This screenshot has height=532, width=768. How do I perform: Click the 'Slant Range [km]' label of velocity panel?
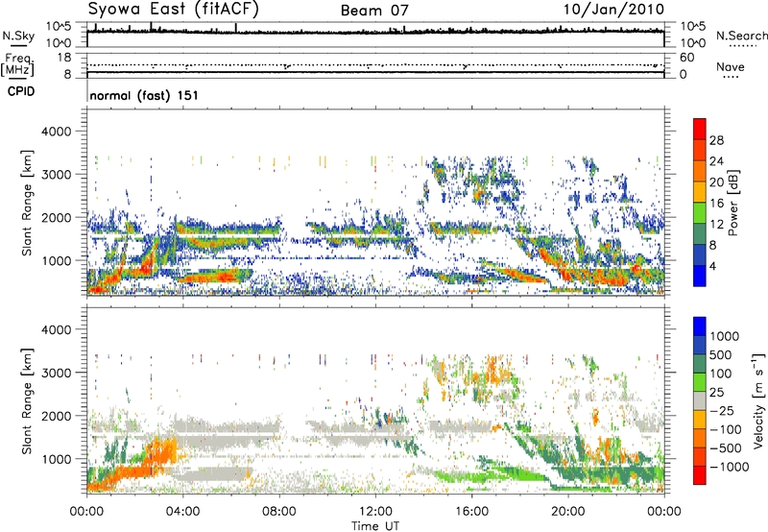[x=27, y=401]
